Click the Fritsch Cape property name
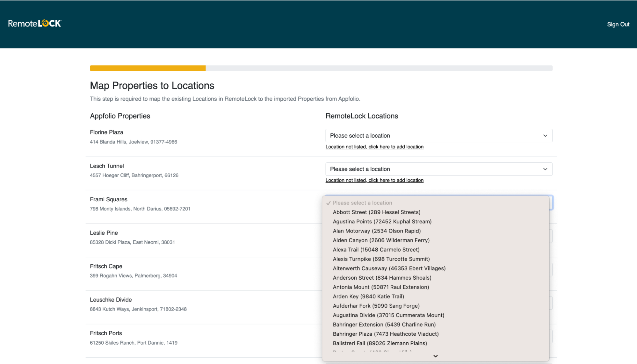This screenshot has width=637, height=364. (106, 266)
